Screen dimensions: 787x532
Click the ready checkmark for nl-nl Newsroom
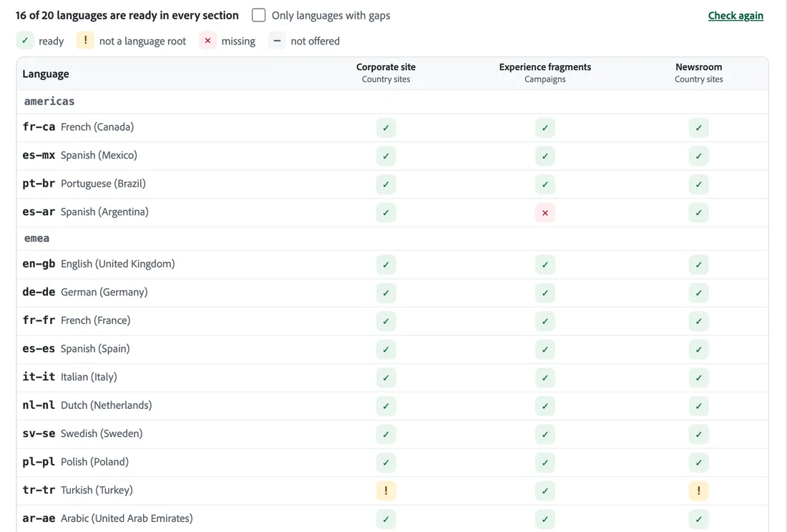(699, 406)
